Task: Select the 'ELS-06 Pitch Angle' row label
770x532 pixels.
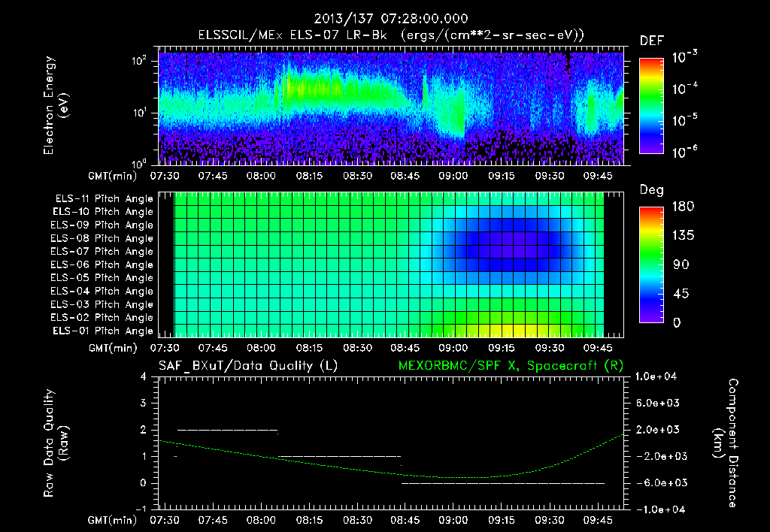Action: 102,264
